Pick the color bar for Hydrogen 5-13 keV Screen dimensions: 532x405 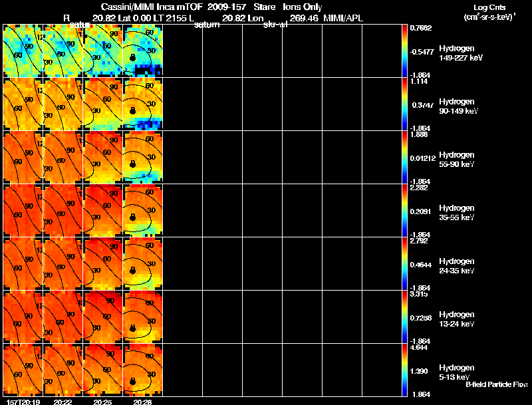[x=404, y=370]
